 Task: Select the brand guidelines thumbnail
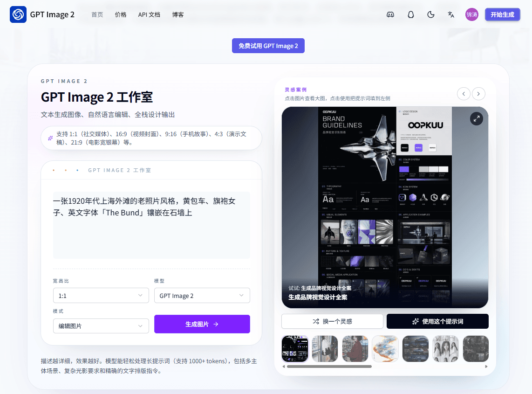point(295,349)
